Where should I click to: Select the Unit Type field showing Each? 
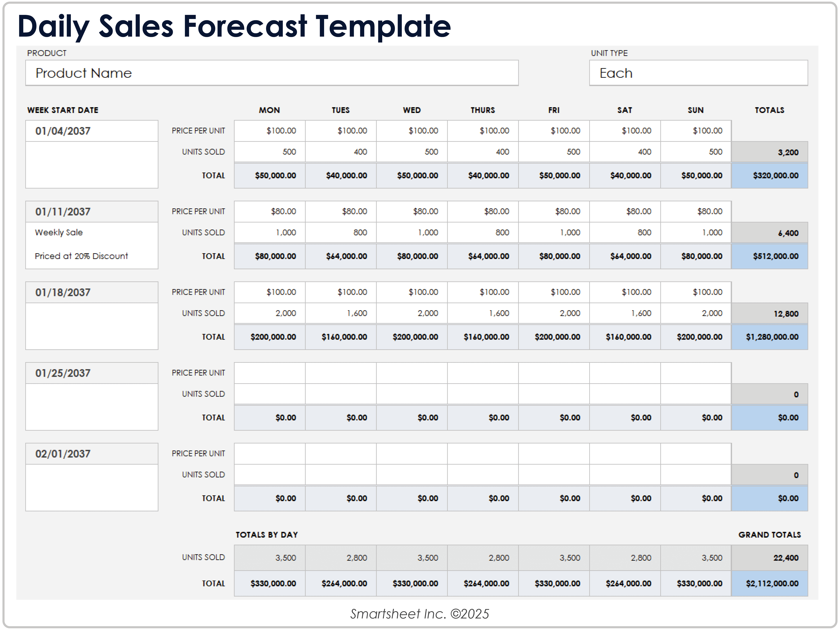698,73
